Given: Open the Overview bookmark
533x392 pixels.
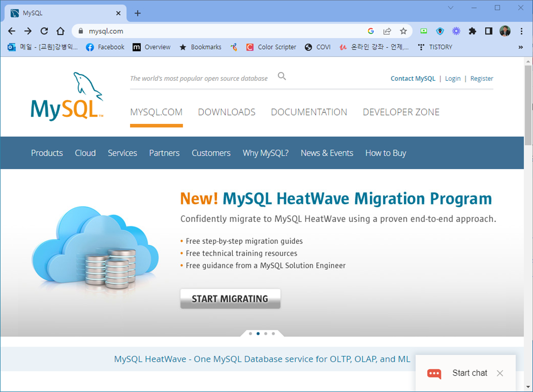Looking at the screenshot, I should 151,47.
